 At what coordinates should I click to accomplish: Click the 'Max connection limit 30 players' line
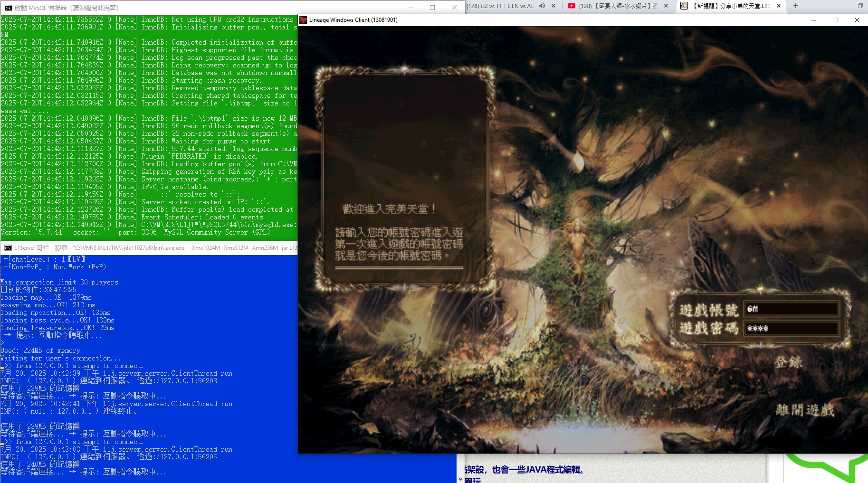click(59, 282)
